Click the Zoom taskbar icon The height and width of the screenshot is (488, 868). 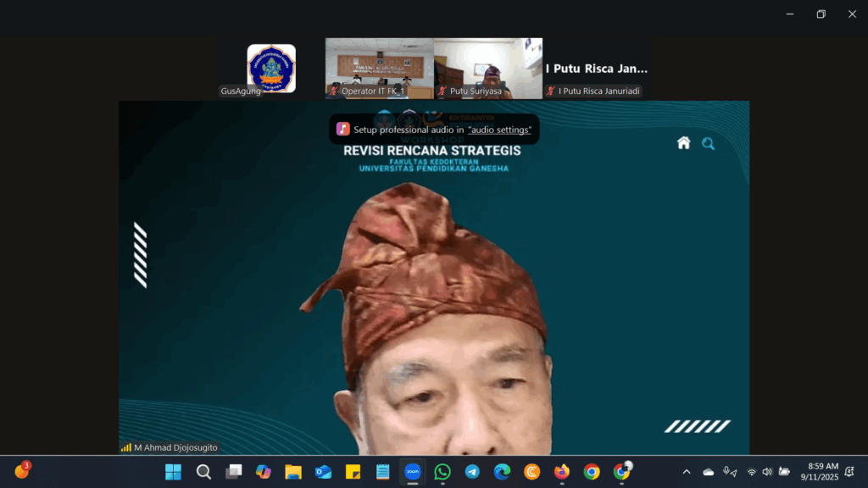[x=413, y=472]
